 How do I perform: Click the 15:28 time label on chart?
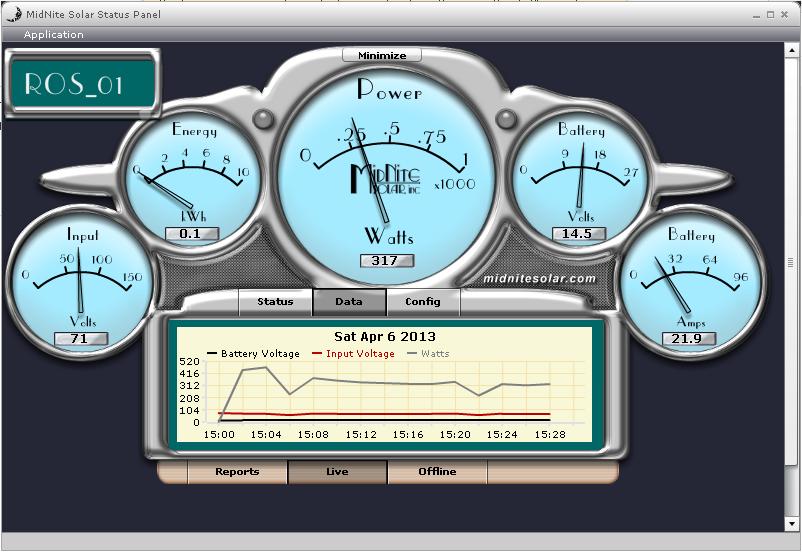click(550, 435)
